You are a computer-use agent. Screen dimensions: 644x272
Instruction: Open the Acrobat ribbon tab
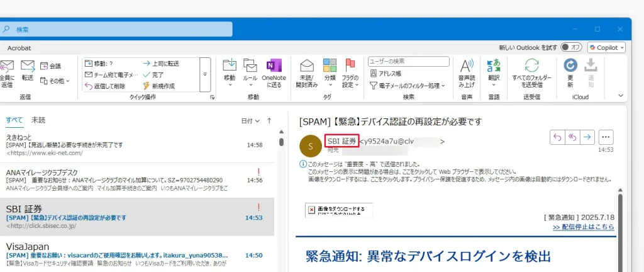(19, 48)
